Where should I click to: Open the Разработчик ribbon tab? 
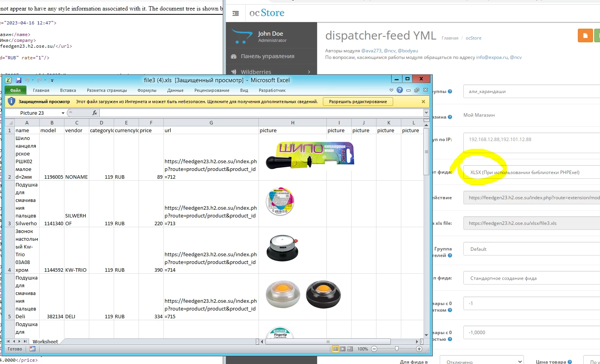[x=272, y=90]
